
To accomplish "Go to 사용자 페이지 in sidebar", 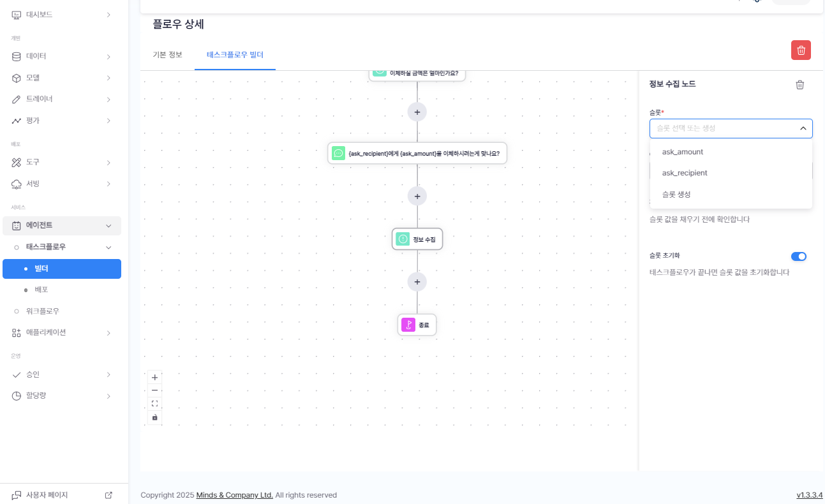I will click(47, 495).
